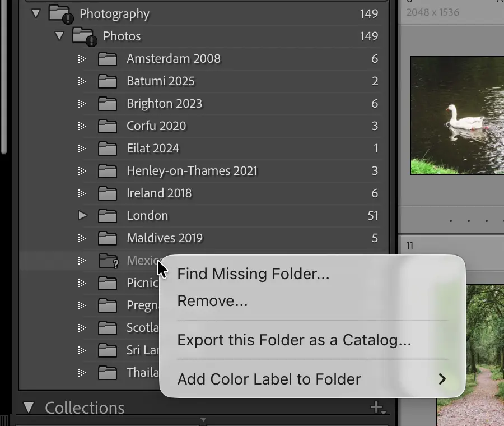Click the Picnic folder icon
This screenshot has height=426, width=504.
[108, 283]
